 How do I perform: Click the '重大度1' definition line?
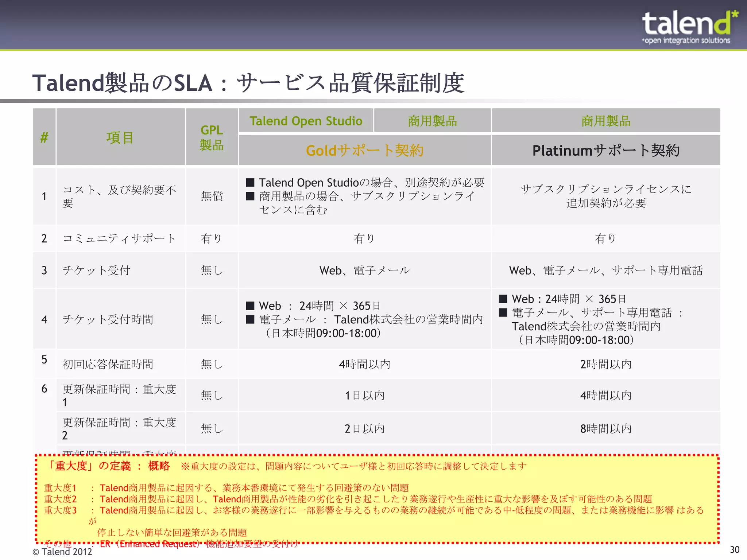226,488
